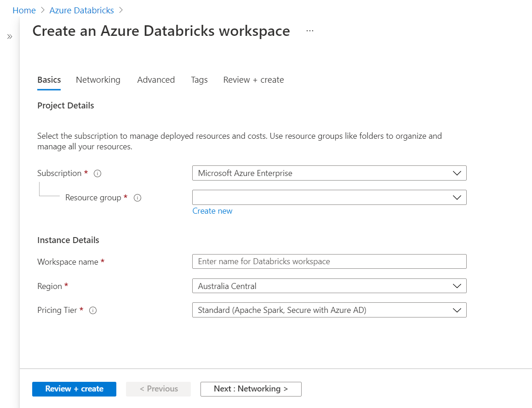Click the blue Review + create button
Screen dimensions: 532x408
74,389
